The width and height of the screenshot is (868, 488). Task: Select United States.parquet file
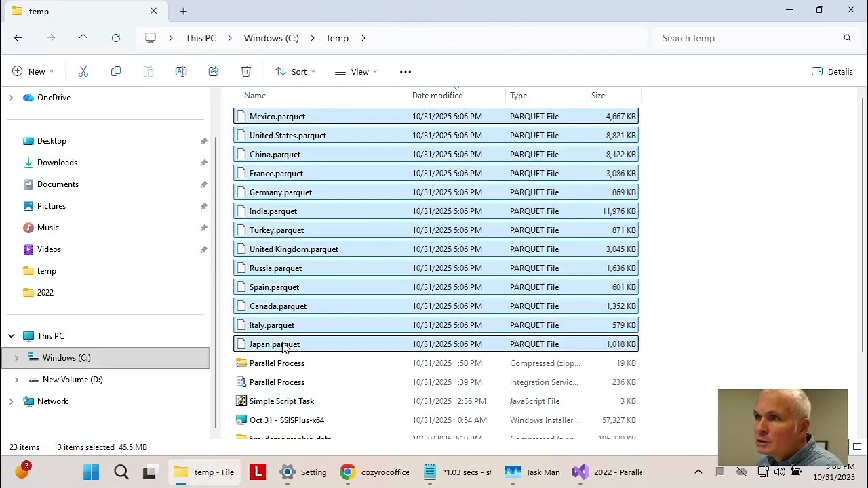tap(436, 136)
